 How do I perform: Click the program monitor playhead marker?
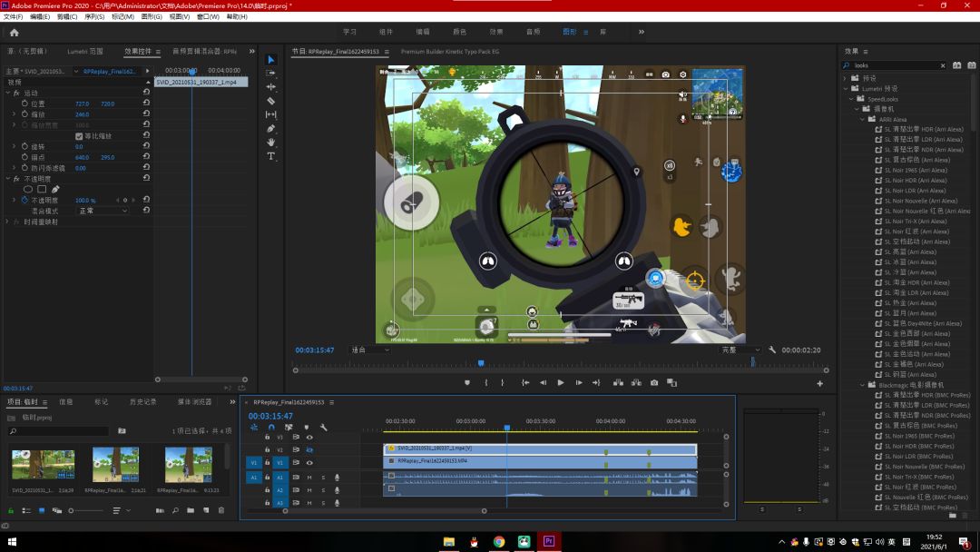pyautogui.click(x=481, y=362)
